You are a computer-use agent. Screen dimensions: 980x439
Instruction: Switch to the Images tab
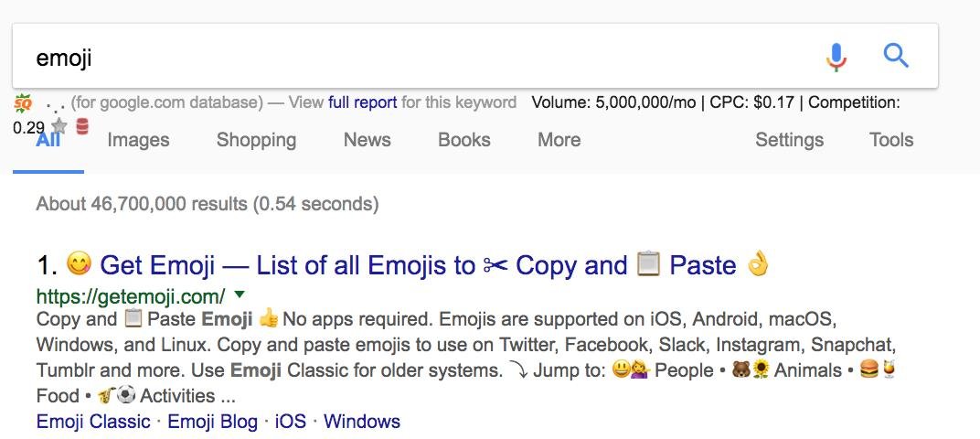[138, 140]
